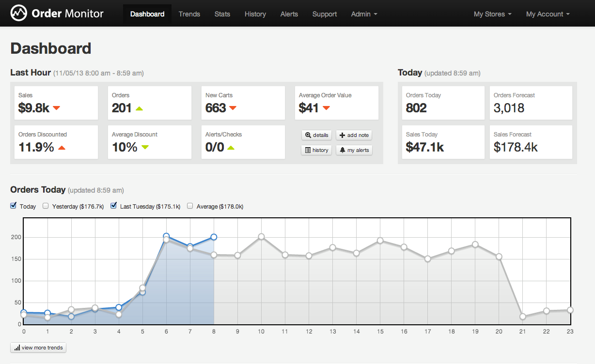Select the blue Today data point at hour 6

tap(166, 236)
